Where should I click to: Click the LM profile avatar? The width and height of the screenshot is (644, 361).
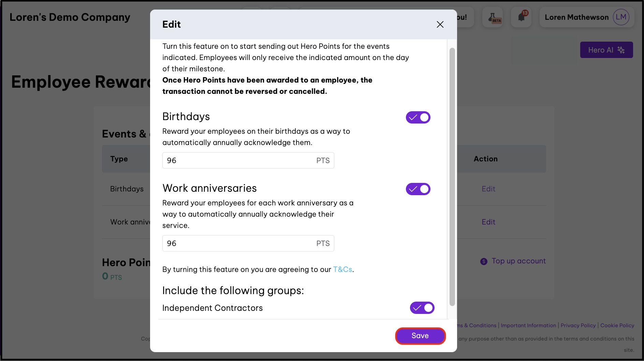621,17
